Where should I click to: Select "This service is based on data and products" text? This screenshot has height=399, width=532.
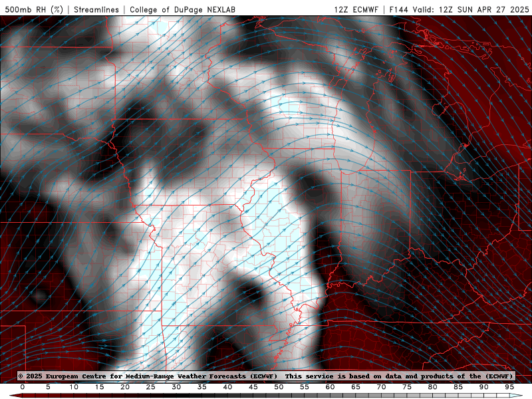[368, 376]
